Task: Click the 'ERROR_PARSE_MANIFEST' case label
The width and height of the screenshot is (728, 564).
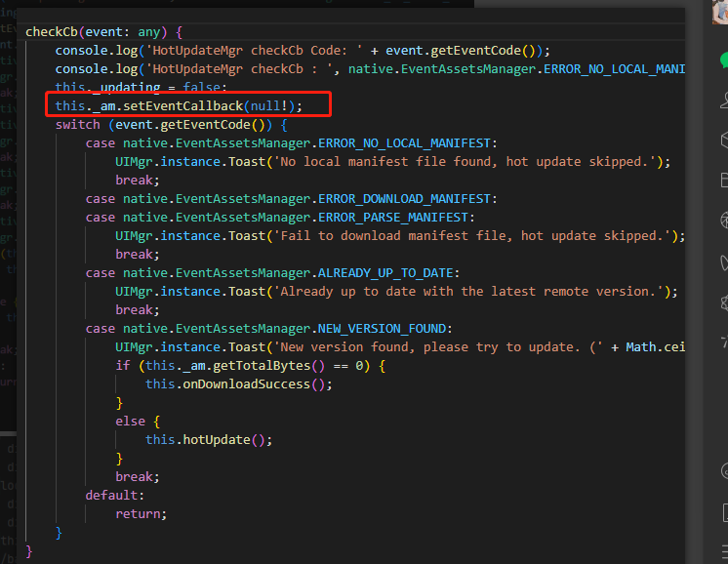Action: [280, 218]
